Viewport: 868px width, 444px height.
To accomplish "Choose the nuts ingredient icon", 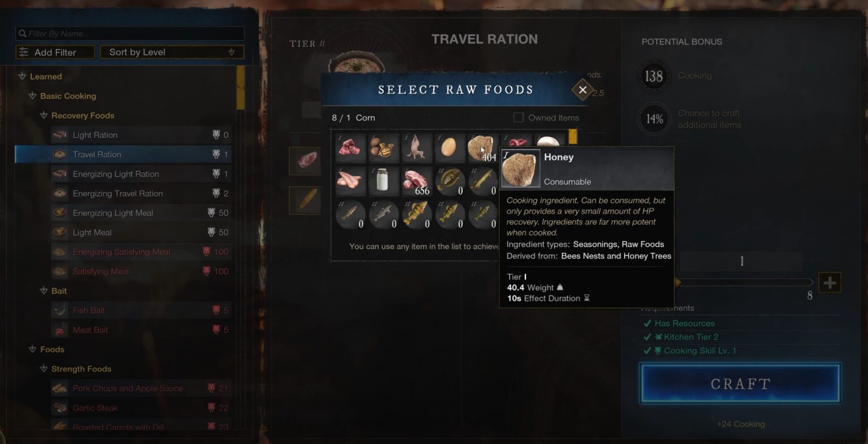I will [384, 147].
